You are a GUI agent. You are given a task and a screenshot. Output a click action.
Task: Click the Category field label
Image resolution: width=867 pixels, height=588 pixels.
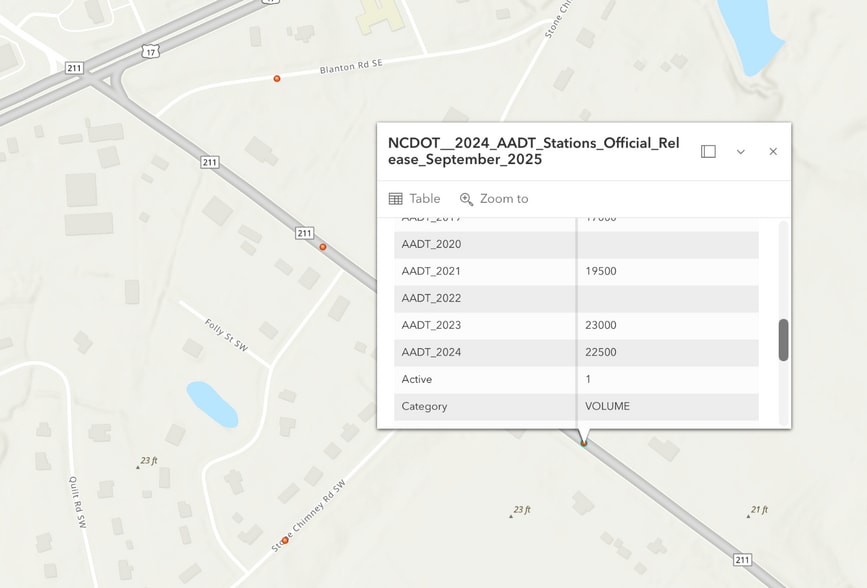(x=424, y=407)
